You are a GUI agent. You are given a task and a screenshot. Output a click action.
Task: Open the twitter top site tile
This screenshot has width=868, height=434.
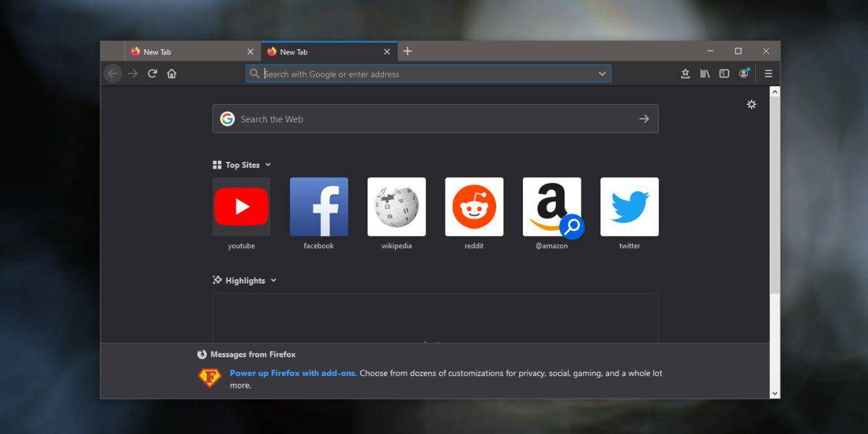click(629, 207)
